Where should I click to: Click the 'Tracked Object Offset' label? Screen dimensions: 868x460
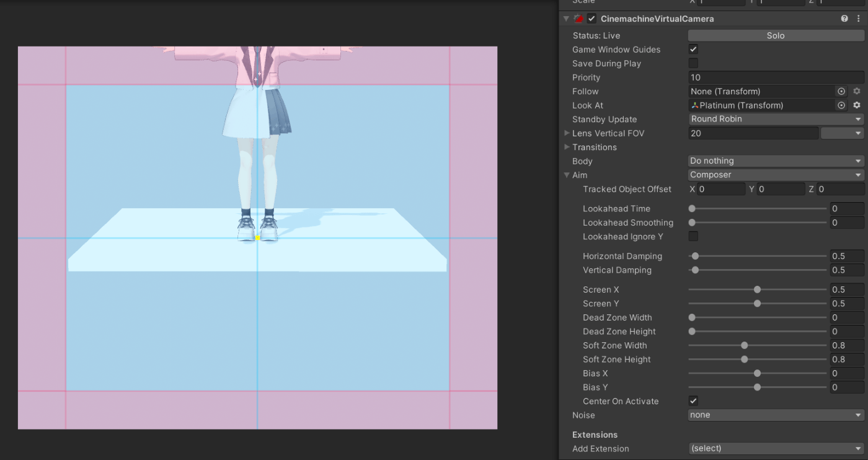pos(627,189)
